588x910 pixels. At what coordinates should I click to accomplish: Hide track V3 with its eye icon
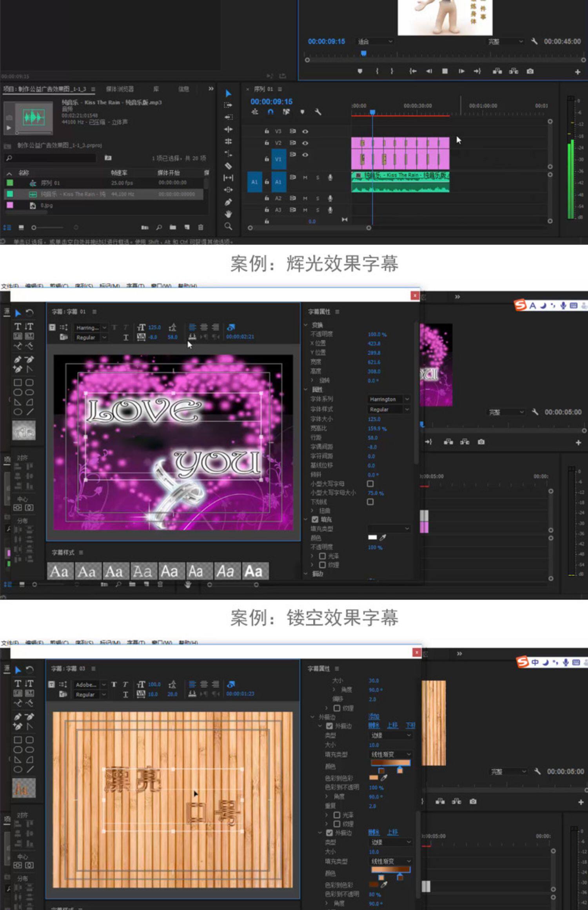click(x=305, y=131)
